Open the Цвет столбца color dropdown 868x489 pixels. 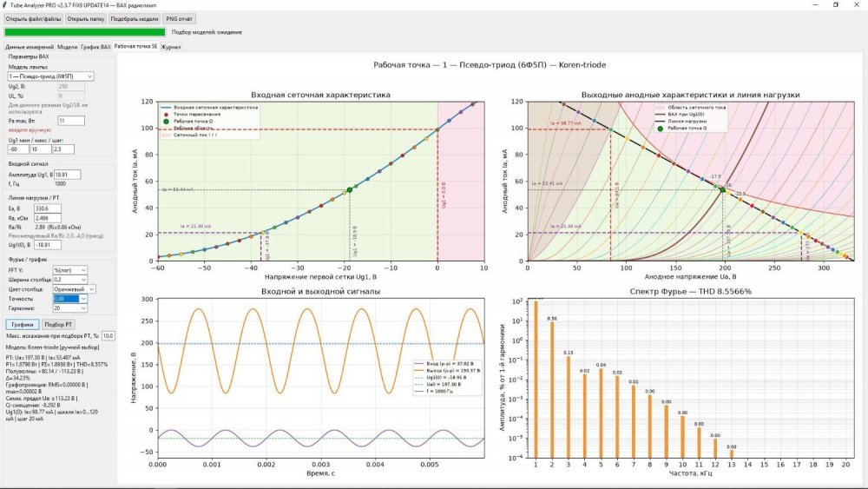[x=74, y=289]
